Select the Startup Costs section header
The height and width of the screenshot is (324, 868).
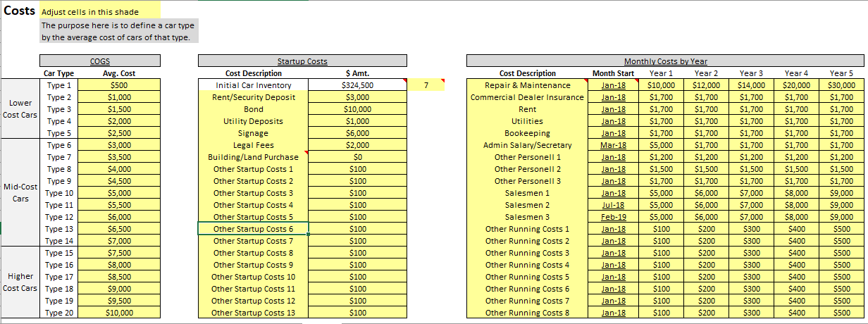[x=302, y=61]
